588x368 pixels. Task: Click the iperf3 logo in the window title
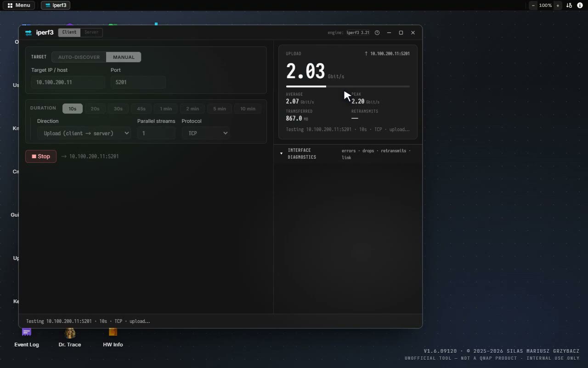pos(28,33)
